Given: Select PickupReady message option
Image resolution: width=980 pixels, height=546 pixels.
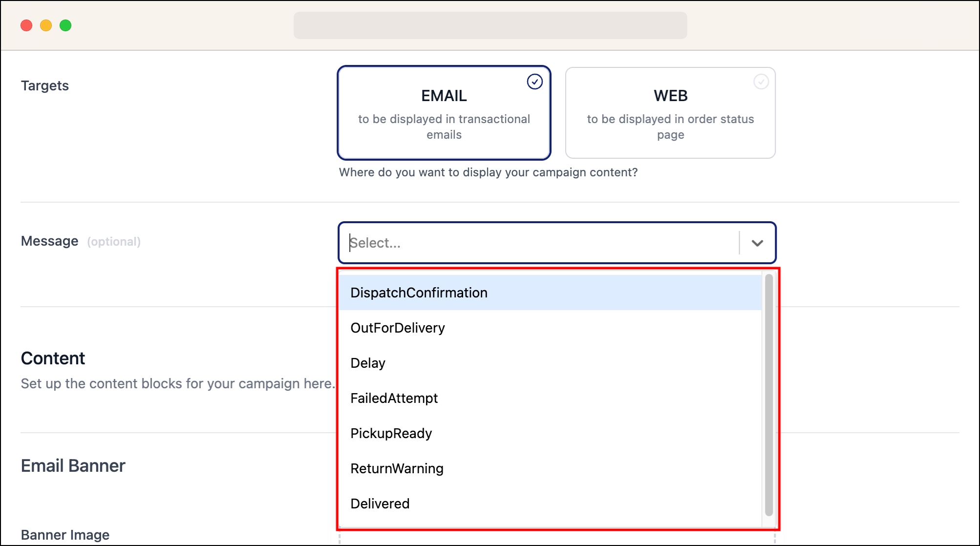Looking at the screenshot, I should 391,433.
